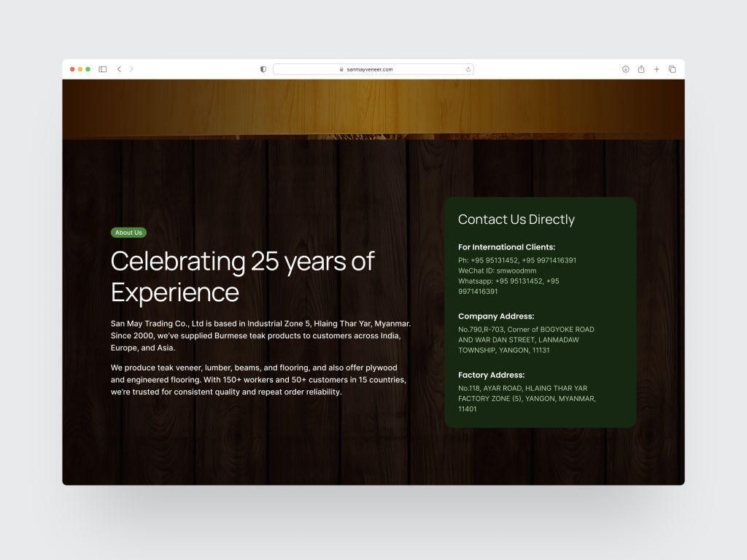This screenshot has height=560, width=747.
Task: Click the Whatsapp number line
Action: 508,281
